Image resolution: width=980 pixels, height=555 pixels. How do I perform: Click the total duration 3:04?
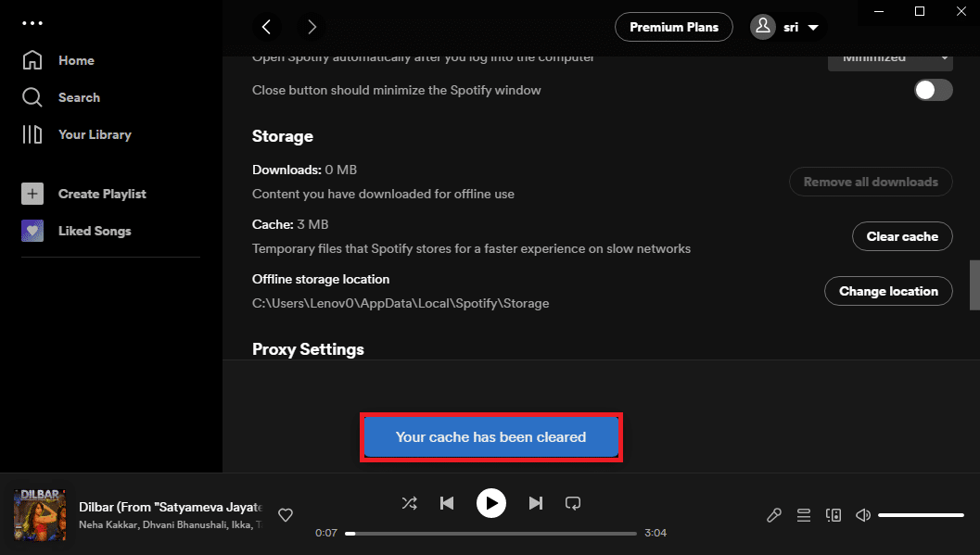(655, 533)
